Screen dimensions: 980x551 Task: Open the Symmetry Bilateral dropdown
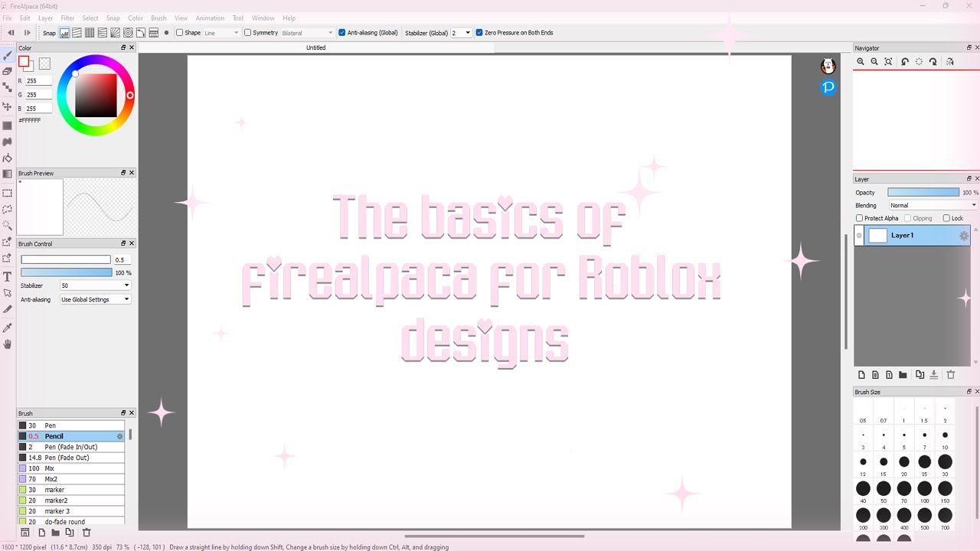pyautogui.click(x=307, y=33)
